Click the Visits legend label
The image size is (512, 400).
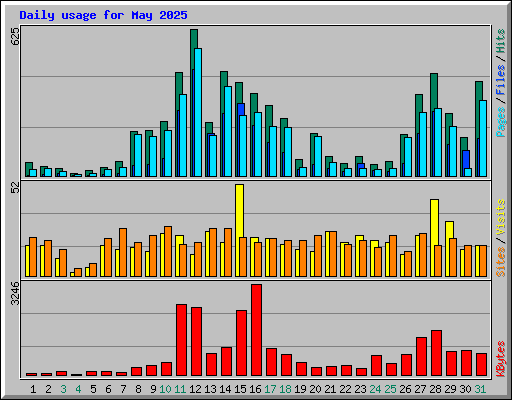501,218
